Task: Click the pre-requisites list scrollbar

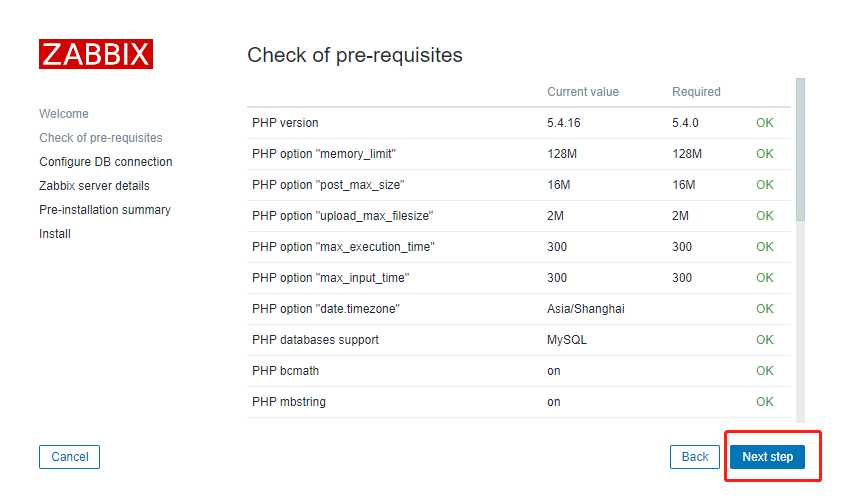Action: point(800,150)
